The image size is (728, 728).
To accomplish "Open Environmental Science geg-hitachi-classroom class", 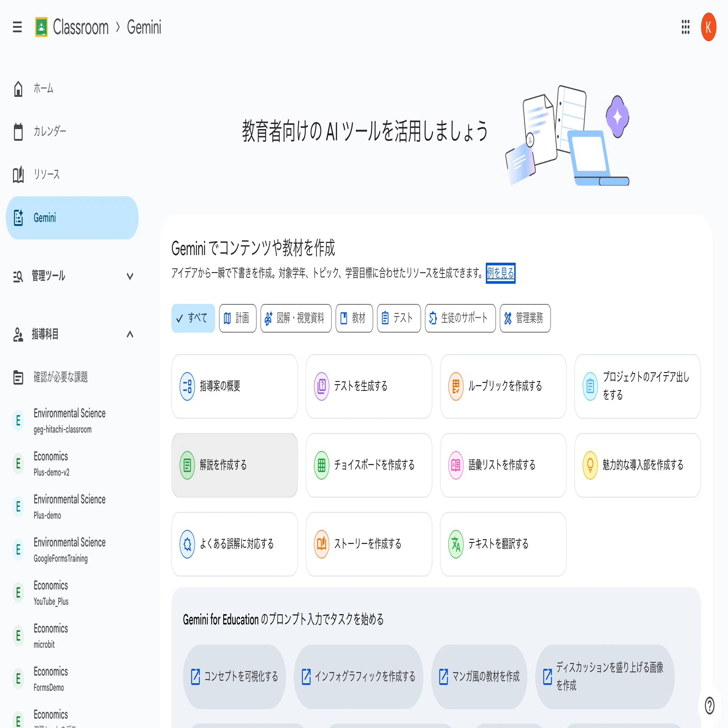I will coord(72,420).
